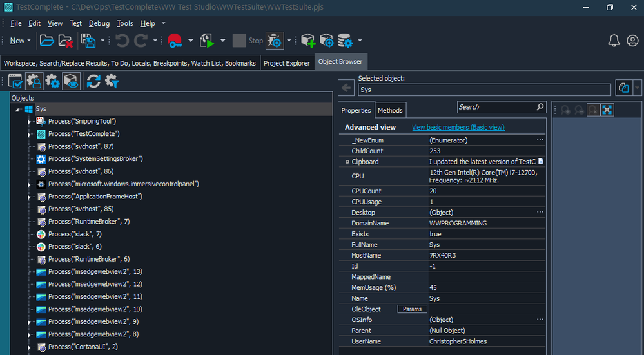Toggle the show invisible objects eye button
Image resolution: width=644 pixels, height=355 pixels.
pos(71,81)
